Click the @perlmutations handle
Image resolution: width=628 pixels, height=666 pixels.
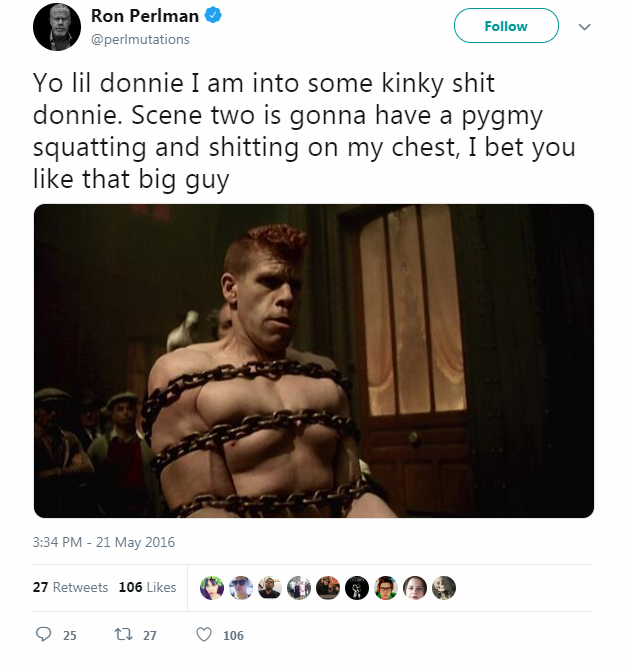140,40
